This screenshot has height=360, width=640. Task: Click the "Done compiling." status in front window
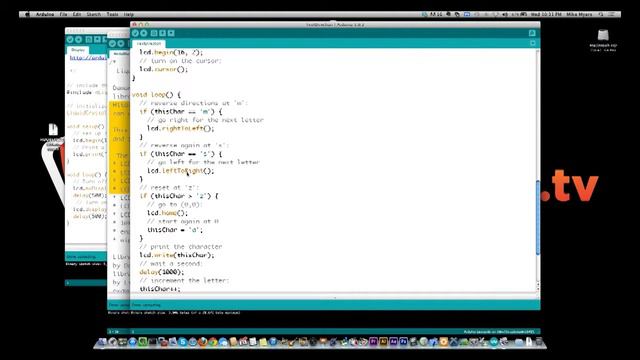(x=146, y=305)
